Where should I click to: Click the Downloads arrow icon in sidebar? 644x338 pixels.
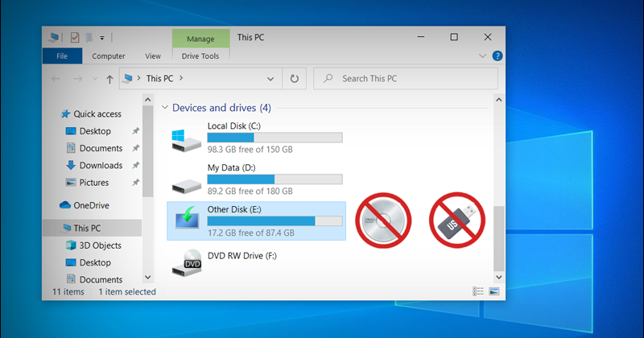tap(71, 165)
